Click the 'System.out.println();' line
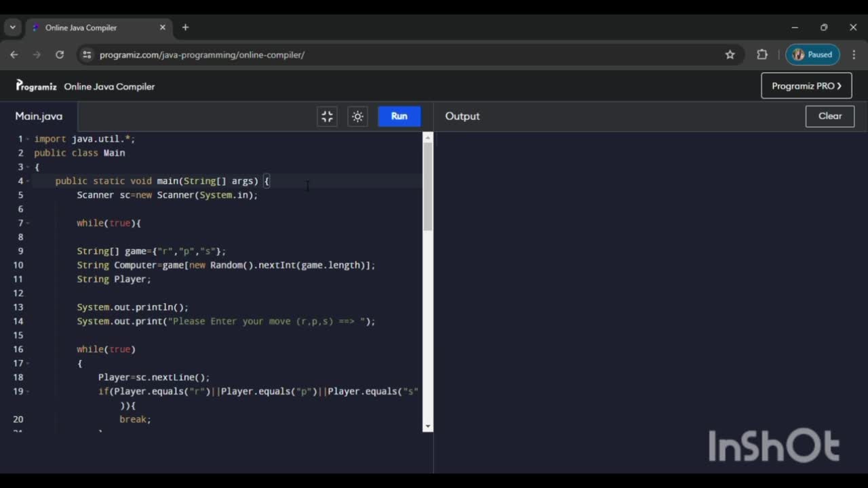Viewport: 868px width, 488px height. [133, 307]
